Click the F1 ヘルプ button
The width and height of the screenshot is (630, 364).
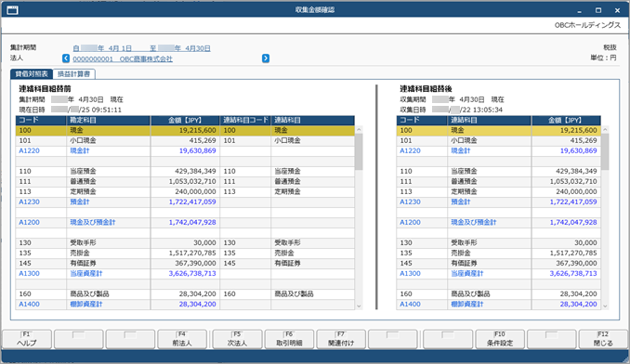(x=27, y=339)
